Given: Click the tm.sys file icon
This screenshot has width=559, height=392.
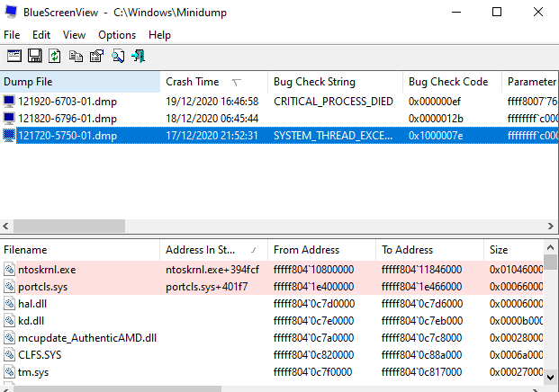Looking at the screenshot, I should [10, 372].
